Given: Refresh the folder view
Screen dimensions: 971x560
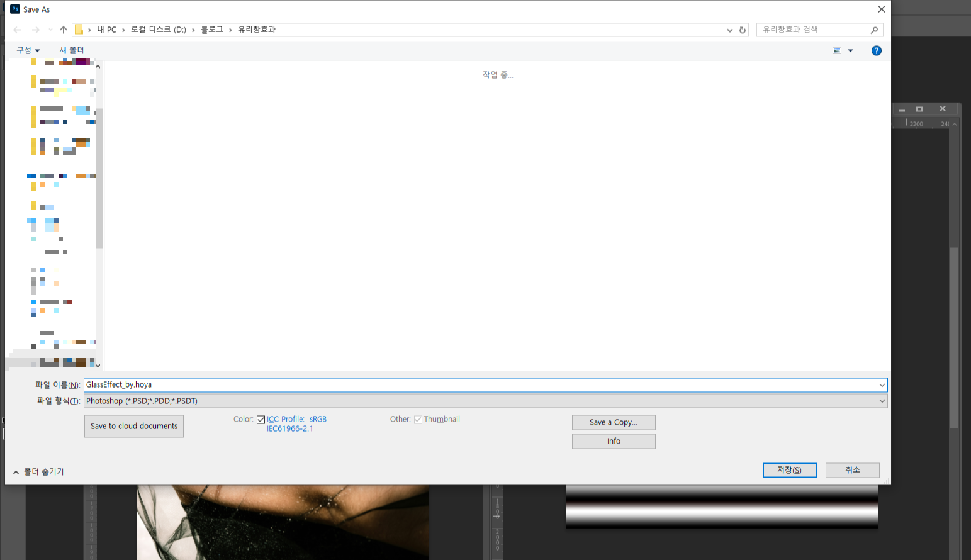Looking at the screenshot, I should click(x=743, y=30).
